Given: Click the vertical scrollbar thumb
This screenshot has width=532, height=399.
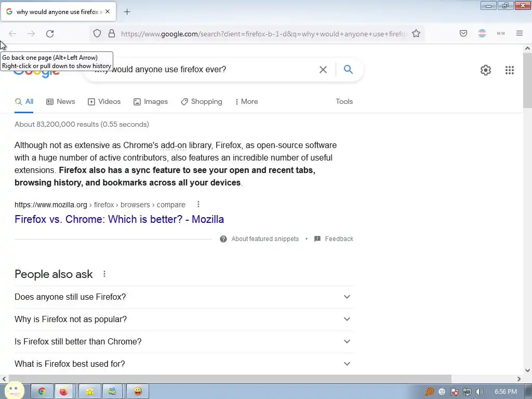Looking at the screenshot, I should 527,81.
